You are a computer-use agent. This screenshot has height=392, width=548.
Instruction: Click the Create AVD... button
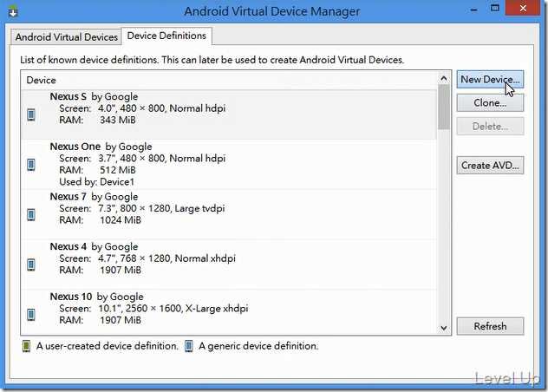pyautogui.click(x=490, y=165)
